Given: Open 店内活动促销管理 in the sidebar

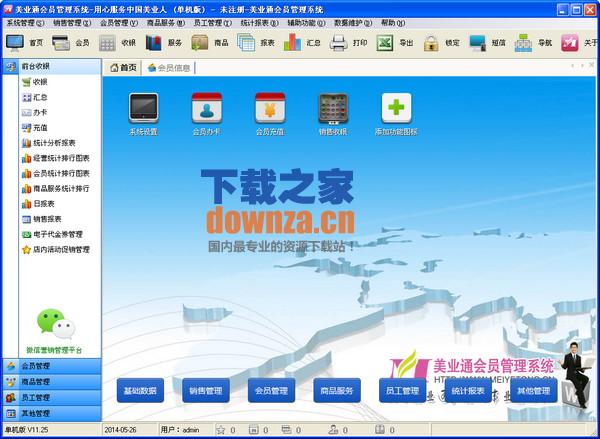Looking at the screenshot, I should 56,250.
